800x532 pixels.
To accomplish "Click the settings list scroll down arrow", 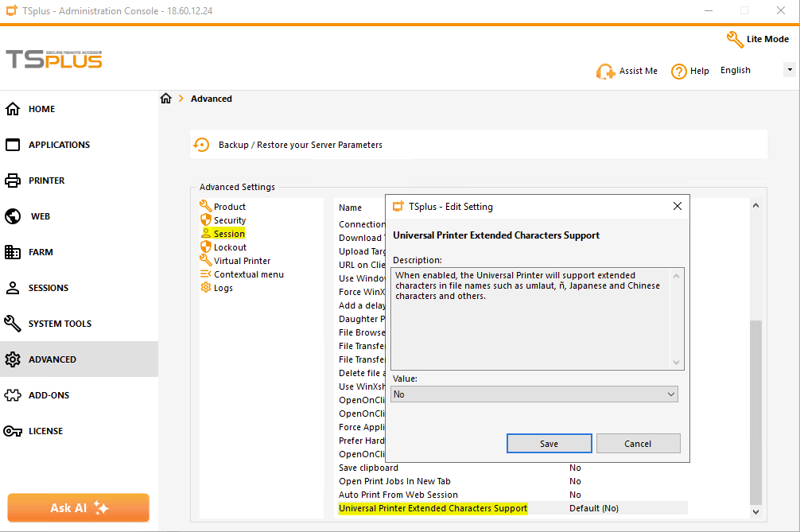I will 755,511.
